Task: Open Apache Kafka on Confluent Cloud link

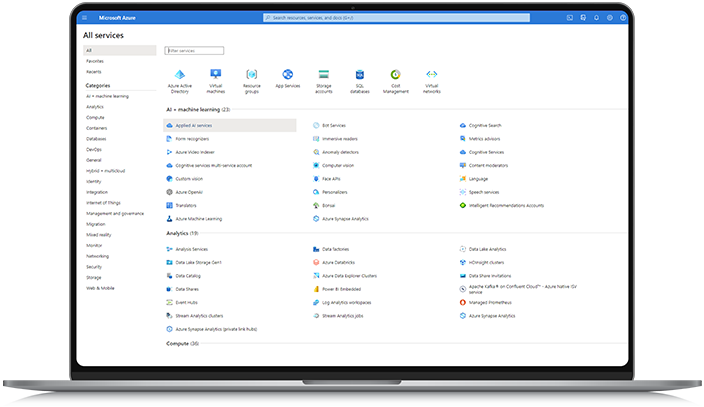Action: (x=523, y=289)
